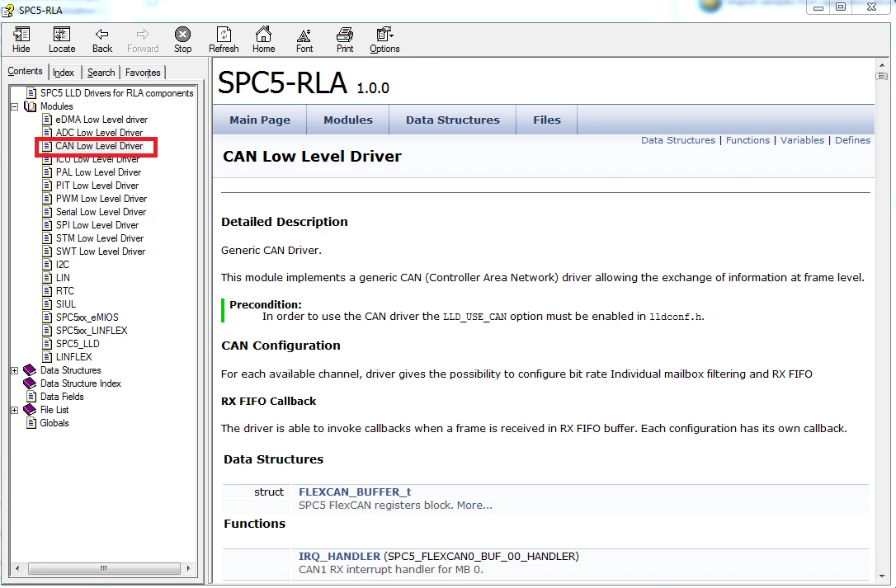The width and height of the screenshot is (896, 588).
Task: Select STM Low Level Driver topic
Action: [100, 238]
